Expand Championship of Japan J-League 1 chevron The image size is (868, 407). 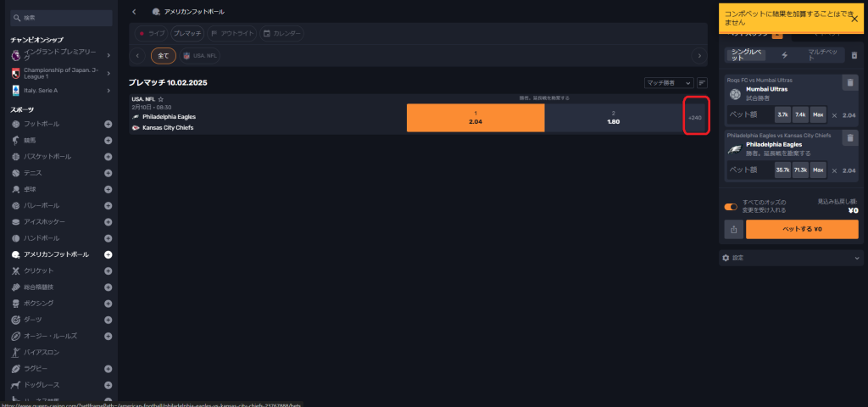tap(108, 73)
